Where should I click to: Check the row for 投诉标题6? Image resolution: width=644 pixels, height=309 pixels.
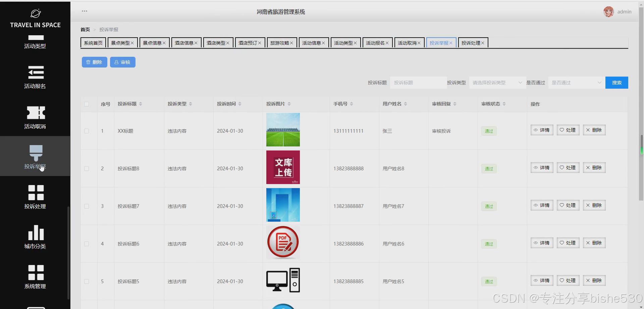[x=87, y=244]
